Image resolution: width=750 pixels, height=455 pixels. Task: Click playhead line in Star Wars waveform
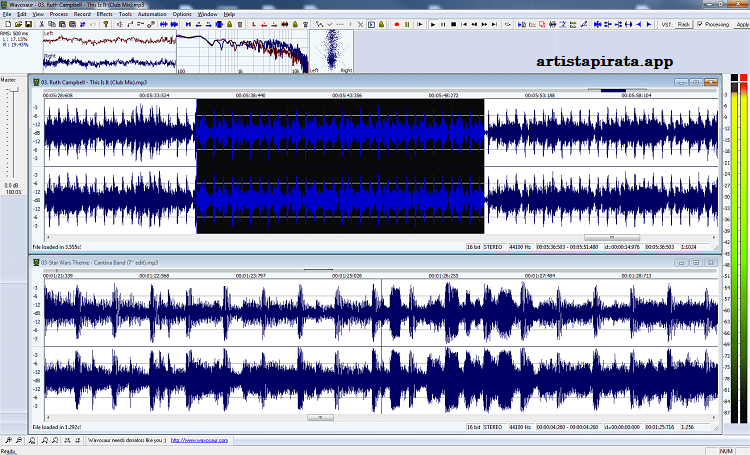tap(381, 346)
